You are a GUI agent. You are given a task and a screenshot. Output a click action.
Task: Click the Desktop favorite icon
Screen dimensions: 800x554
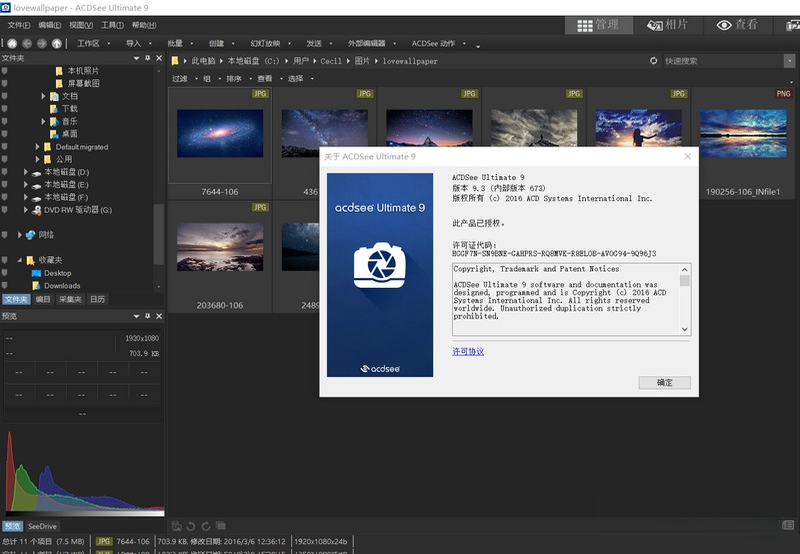pyautogui.click(x=36, y=273)
